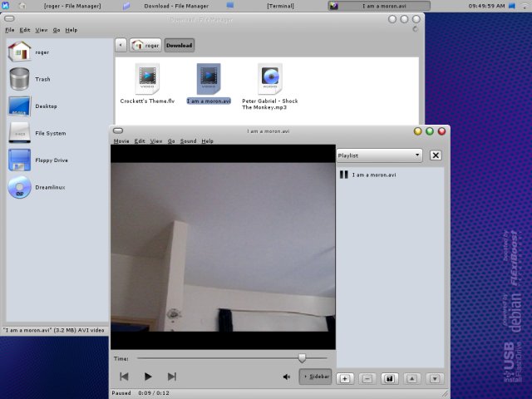Click the volume speaker icon
The width and height of the screenshot is (532, 399).
pos(286,377)
